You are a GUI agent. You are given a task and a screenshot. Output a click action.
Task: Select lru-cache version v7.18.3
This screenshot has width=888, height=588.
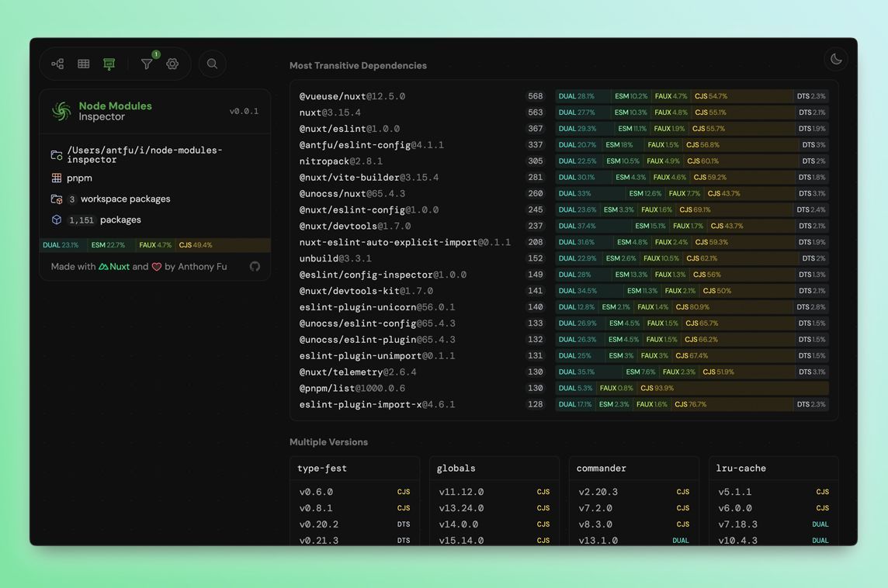click(x=774, y=524)
